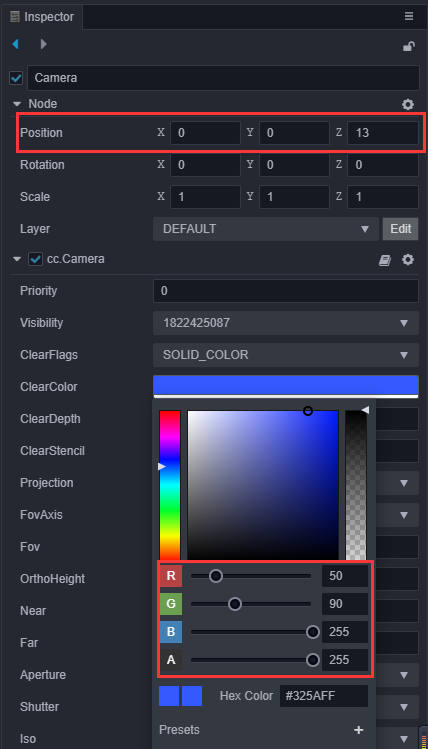Image resolution: width=428 pixels, height=749 pixels.
Task: Open the Node section gear settings
Action: [408, 105]
